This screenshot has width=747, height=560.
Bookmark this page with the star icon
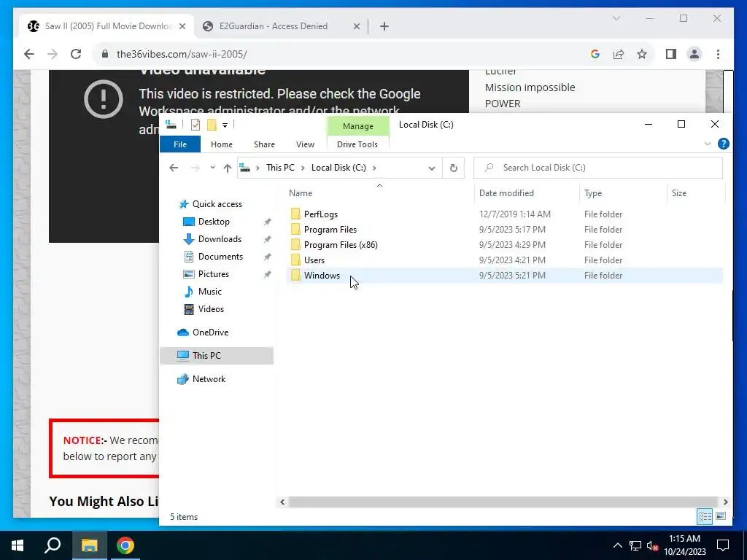642,54
